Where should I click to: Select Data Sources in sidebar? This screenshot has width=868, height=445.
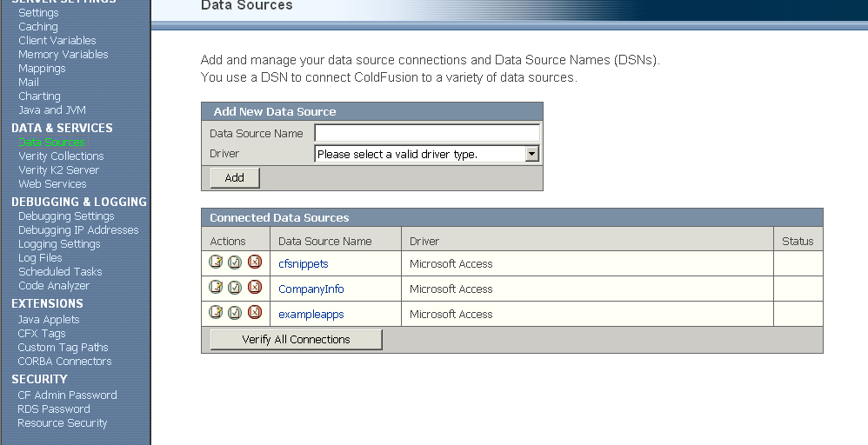pyautogui.click(x=51, y=143)
